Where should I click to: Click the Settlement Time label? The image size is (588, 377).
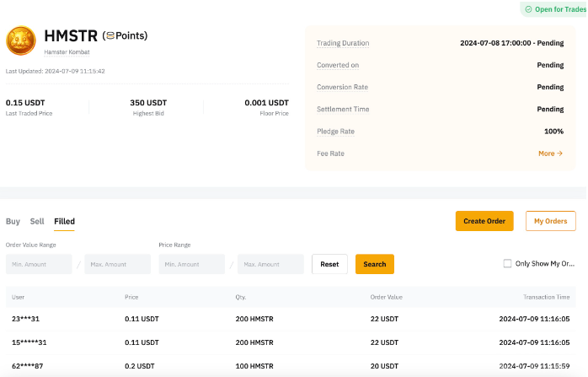343,110
